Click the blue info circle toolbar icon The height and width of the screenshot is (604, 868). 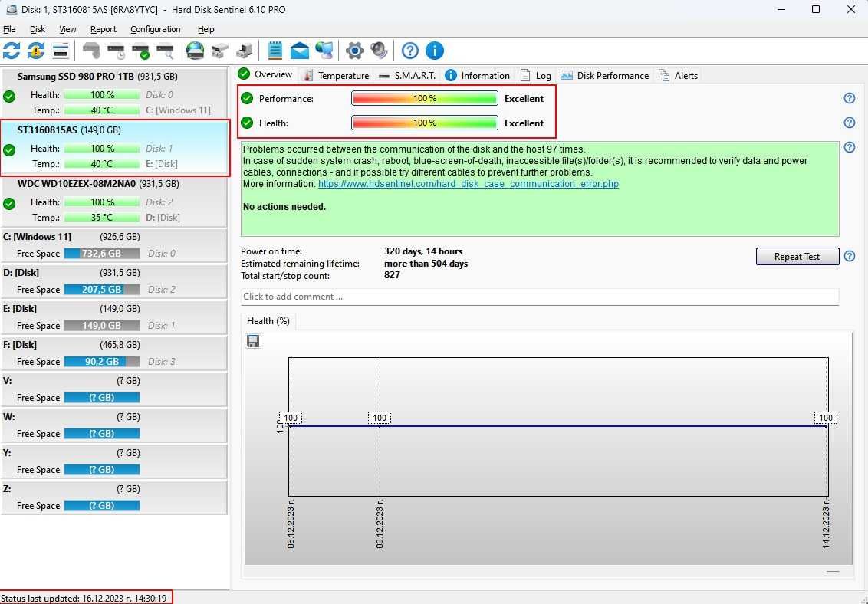coord(435,51)
